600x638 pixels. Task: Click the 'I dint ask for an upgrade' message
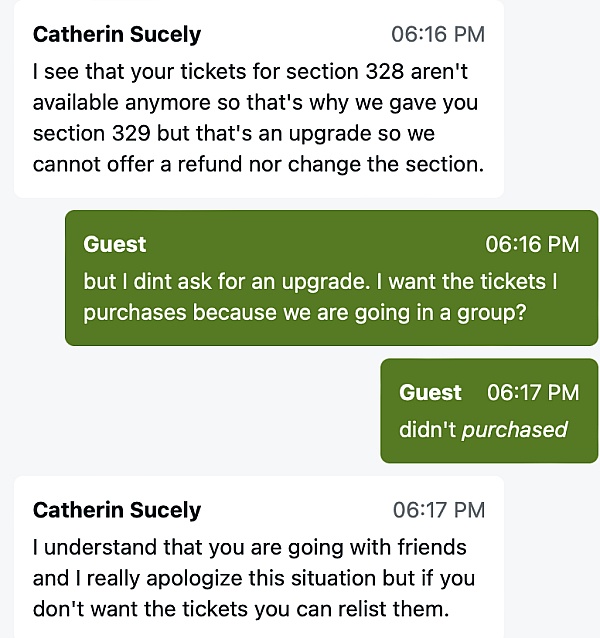(x=320, y=282)
